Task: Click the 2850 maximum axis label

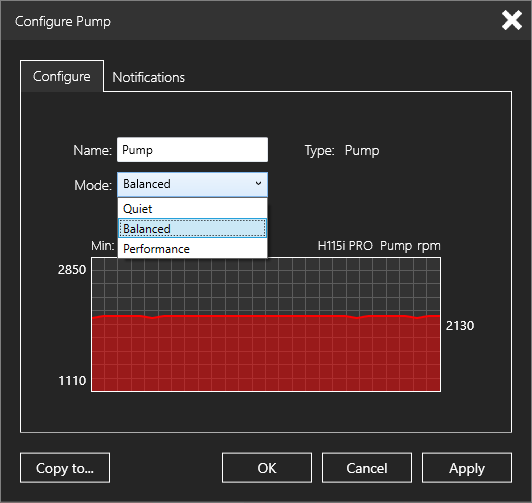Action: tap(72, 270)
